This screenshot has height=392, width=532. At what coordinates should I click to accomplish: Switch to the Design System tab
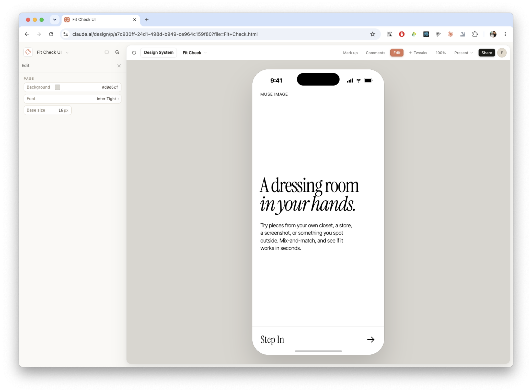click(158, 52)
